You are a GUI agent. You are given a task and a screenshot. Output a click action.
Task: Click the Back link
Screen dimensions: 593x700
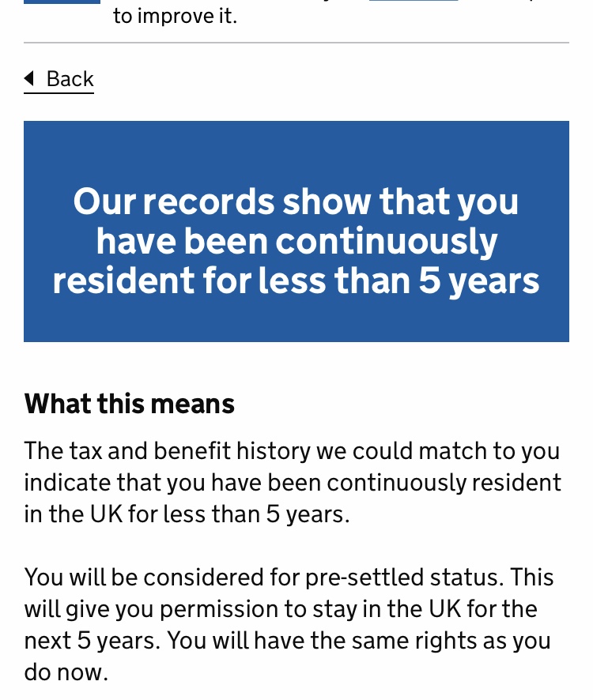(x=69, y=79)
